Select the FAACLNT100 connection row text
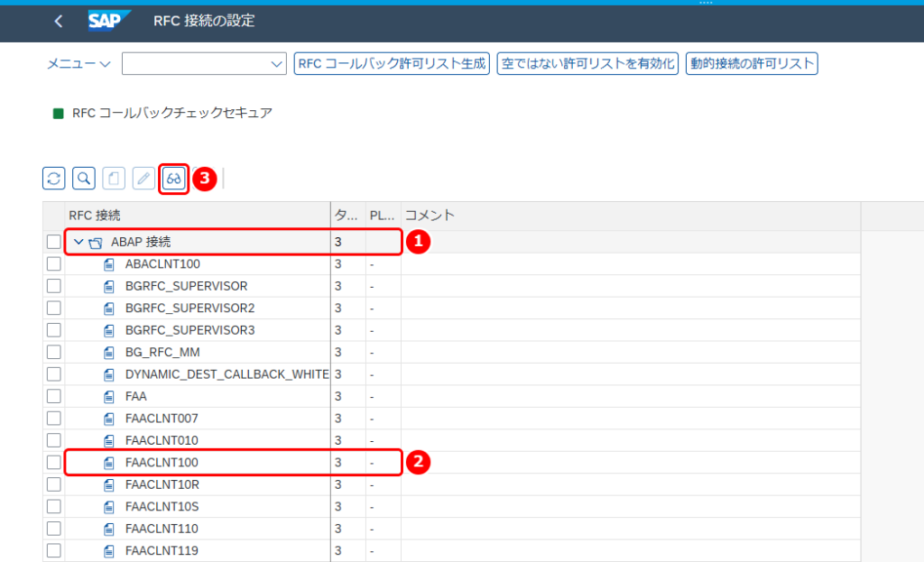The image size is (924, 562). click(162, 463)
